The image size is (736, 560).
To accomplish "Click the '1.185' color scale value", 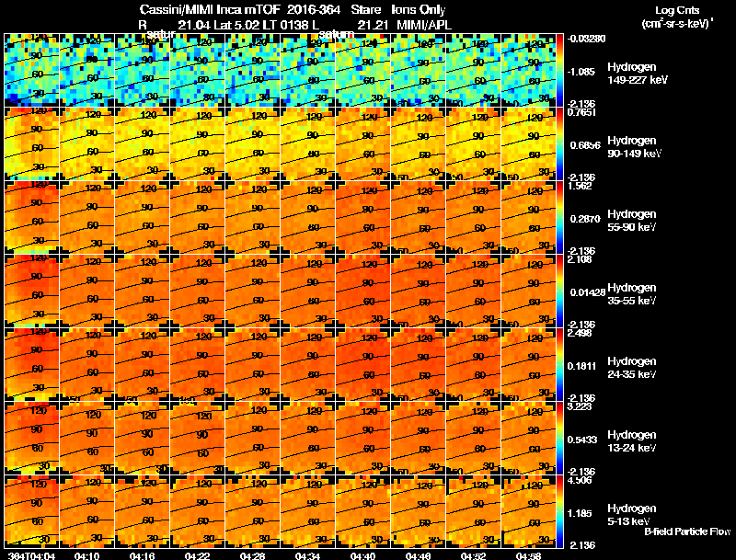I will click(581, 513).
